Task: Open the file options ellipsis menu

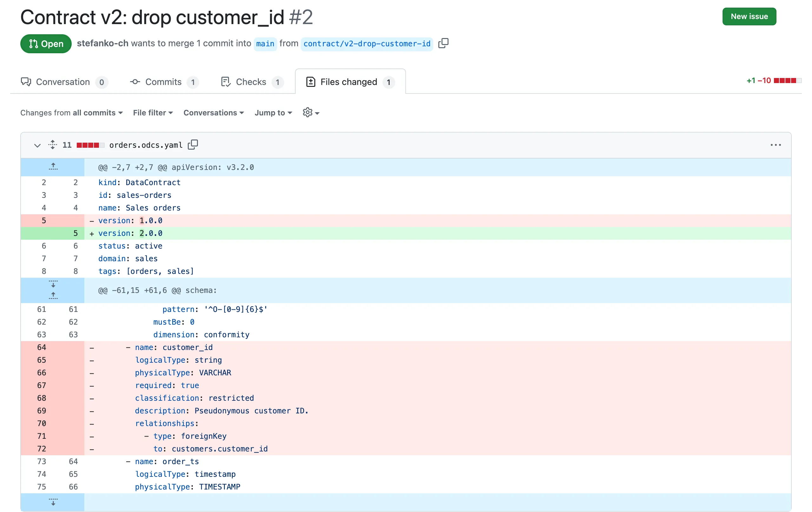Action: [776, 145]
